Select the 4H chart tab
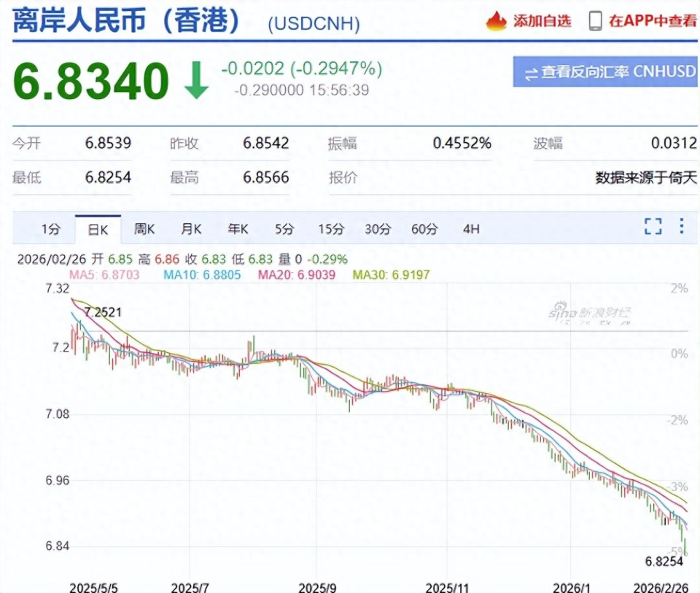The height and width of the screenshot is (593, 700). (471, 228)
